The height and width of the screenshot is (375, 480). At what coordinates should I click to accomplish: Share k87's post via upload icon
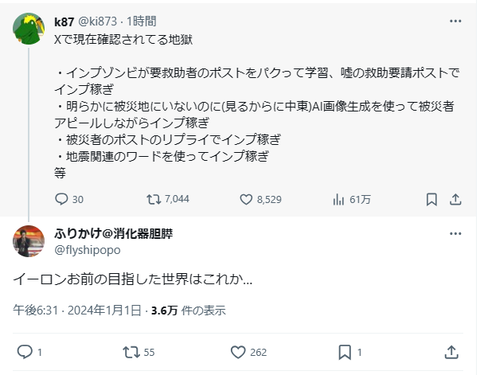coord(455,199)
